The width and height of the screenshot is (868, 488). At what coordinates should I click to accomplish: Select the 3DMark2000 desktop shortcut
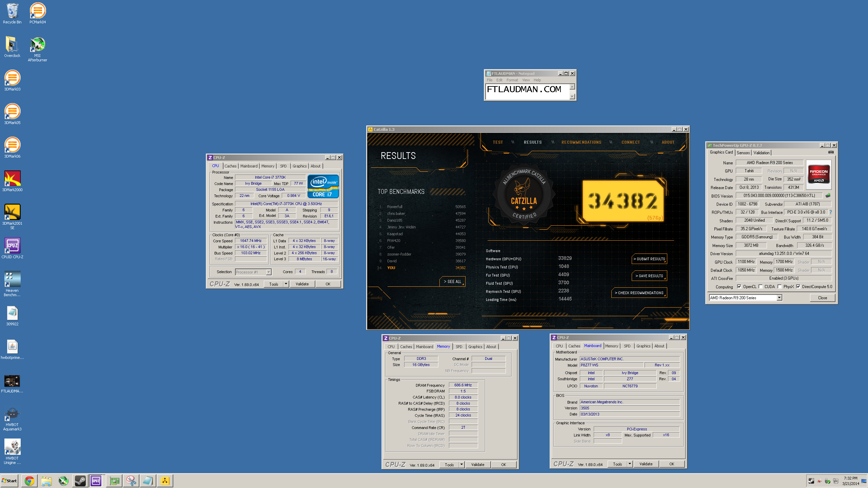coord(12,181)
